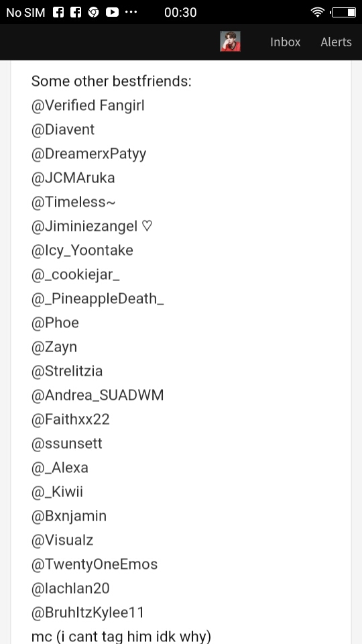Visit @Jiminiezangel profile mention
The height and width of the screenshot is (644, 362).
pos(92,226)
